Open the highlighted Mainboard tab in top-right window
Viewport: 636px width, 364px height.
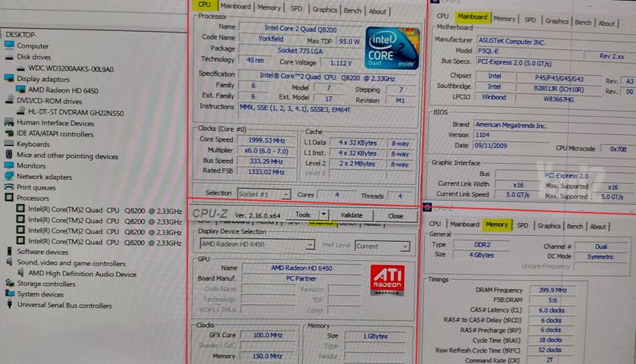(472, 17)
